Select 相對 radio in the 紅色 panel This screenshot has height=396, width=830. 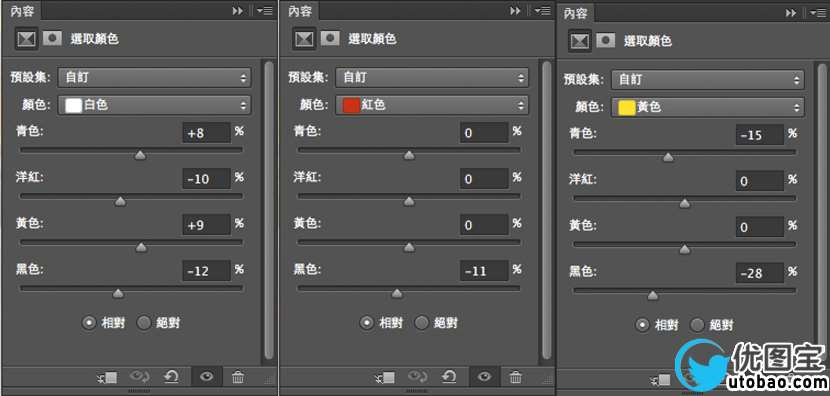[367, 322]
